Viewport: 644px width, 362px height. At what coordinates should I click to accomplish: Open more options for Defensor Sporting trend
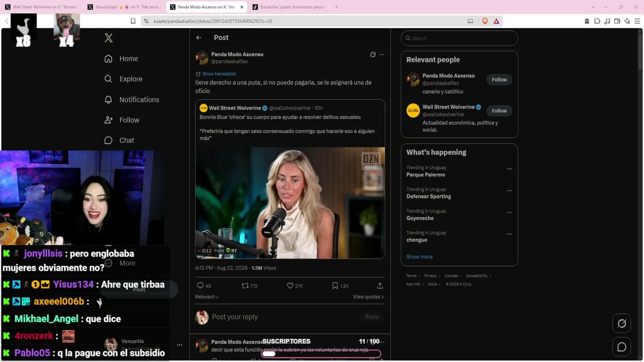pyautogui.click(x=509, y=191)
